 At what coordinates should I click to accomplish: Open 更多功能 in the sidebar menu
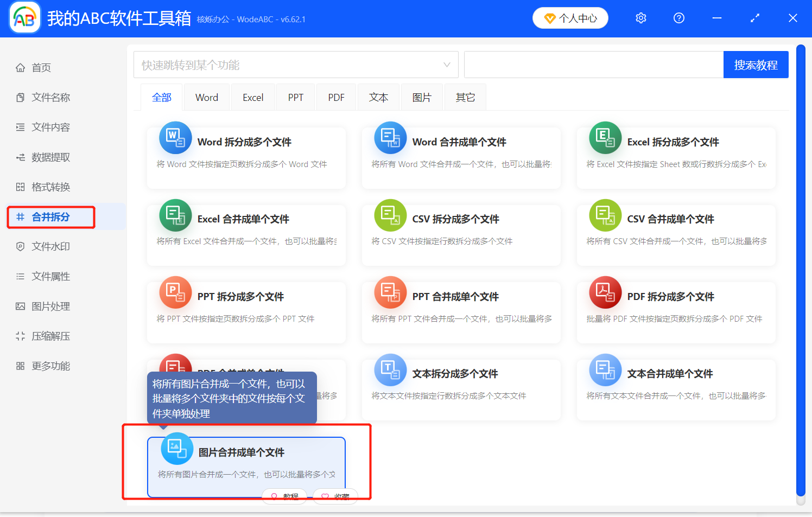point(20,366)
